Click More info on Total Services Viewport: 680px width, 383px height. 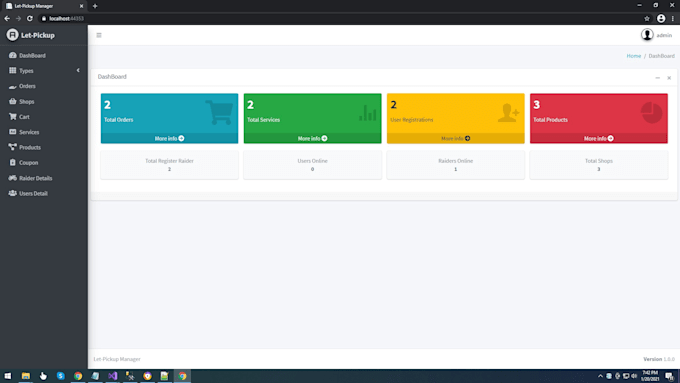point(312,138)
